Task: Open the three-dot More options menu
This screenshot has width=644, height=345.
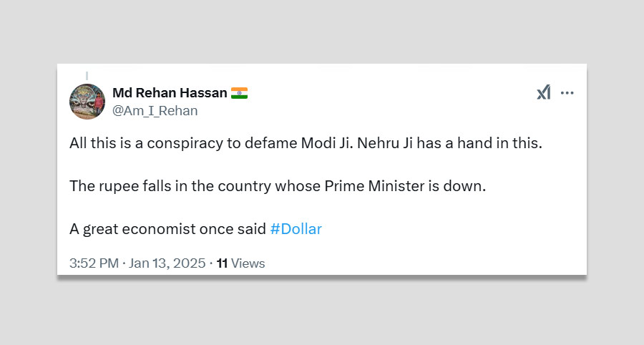Action: (567, 93)
